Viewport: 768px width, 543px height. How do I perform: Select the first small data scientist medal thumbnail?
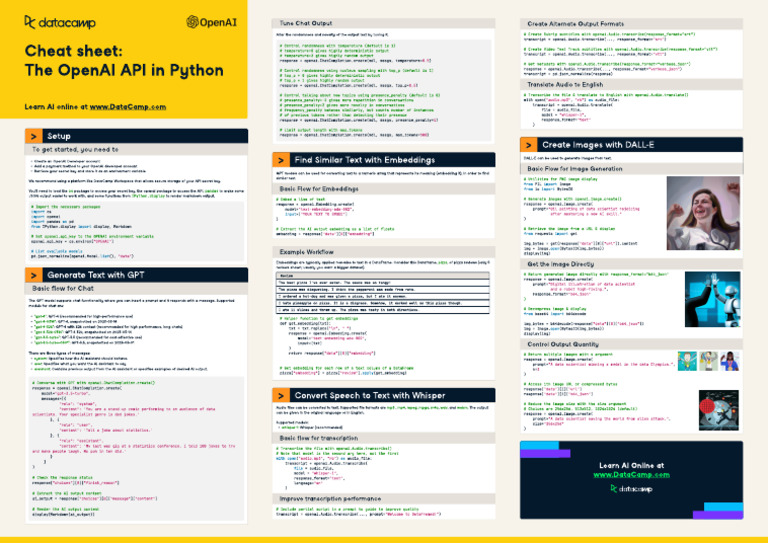click(x=687, y=361)
